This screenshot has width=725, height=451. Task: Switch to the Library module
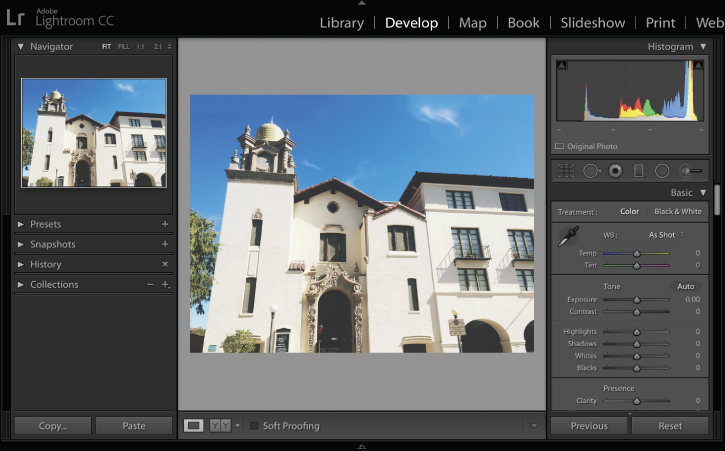342,23
